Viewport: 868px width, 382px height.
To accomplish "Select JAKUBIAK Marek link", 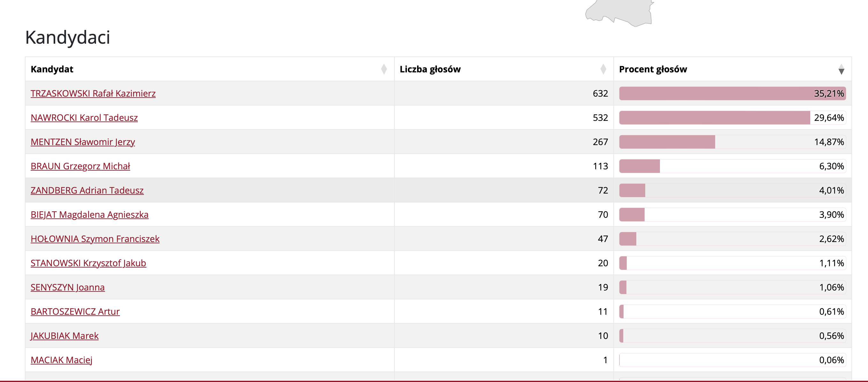I will click(x=65, y=335).
